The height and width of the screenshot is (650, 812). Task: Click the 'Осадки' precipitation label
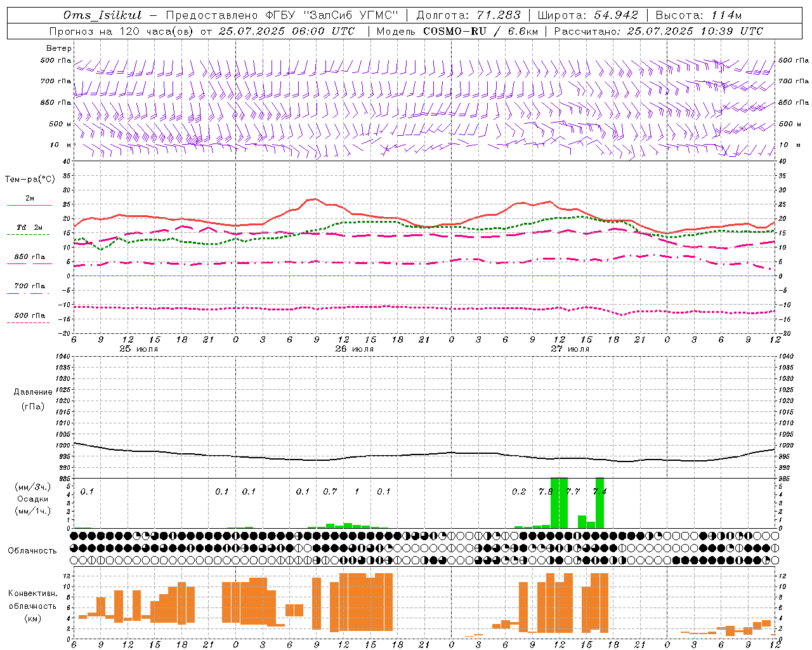point(33,499)
